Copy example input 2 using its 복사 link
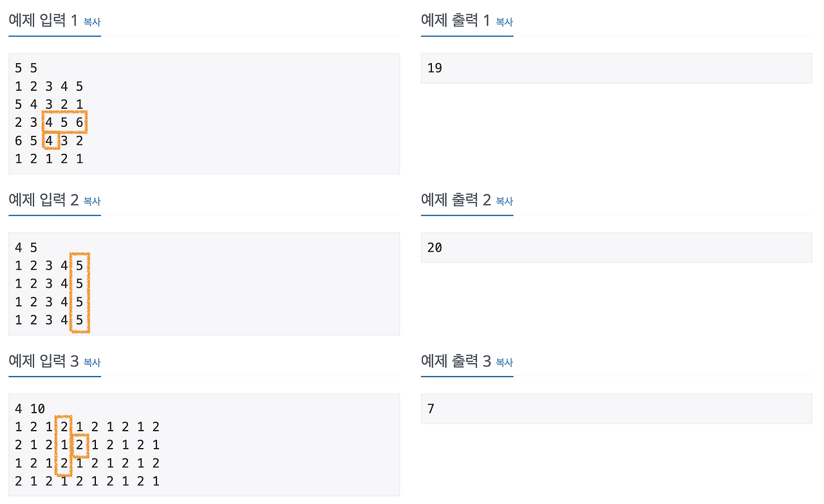The height and width of the screenshot is (504, 824). pos(91,201)
